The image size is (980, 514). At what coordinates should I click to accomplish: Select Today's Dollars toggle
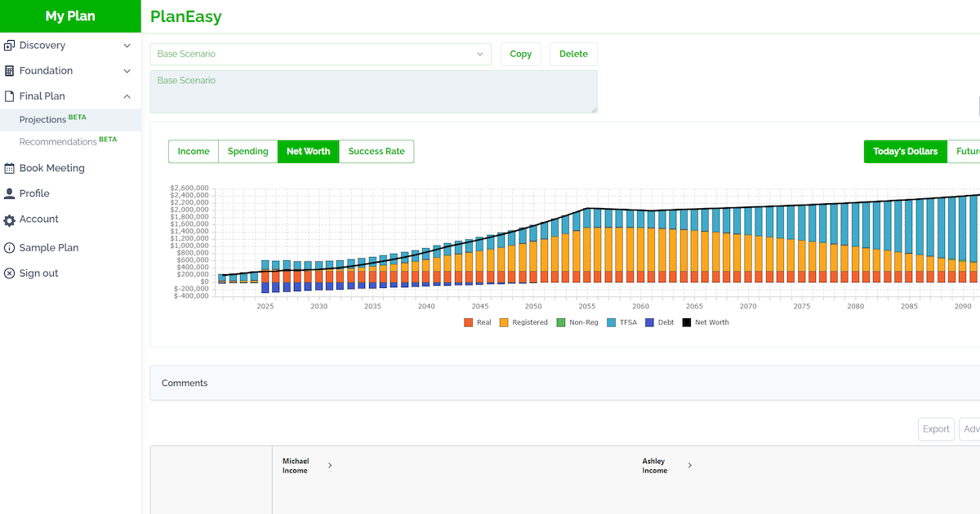(x=905, y=152)
